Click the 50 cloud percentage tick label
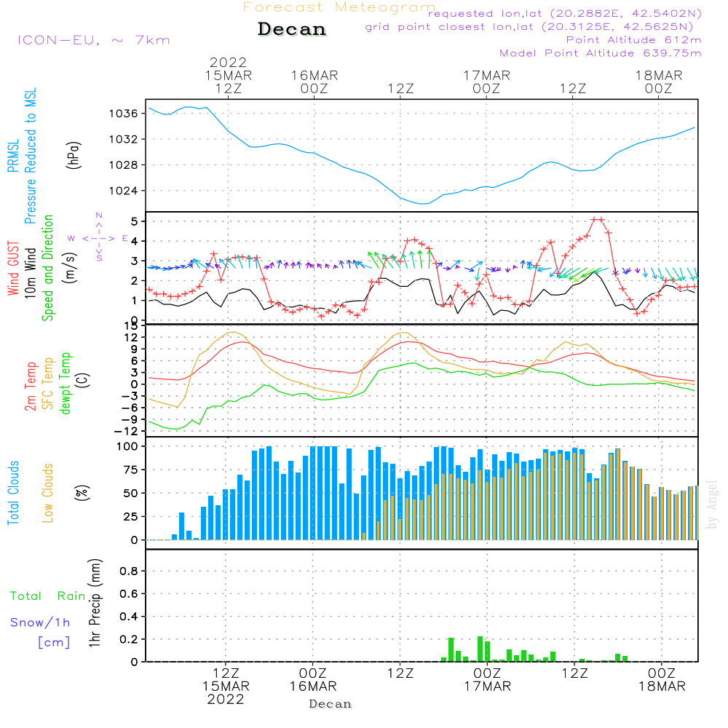The height and width of the screenshot is (728, 728). (x=131, y=494)
